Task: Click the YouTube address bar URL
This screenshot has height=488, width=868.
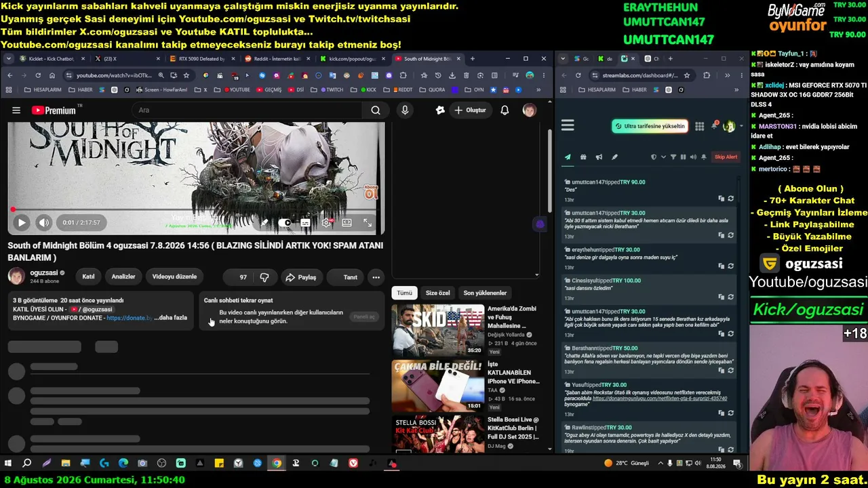Action: click(x=113, y=75)
